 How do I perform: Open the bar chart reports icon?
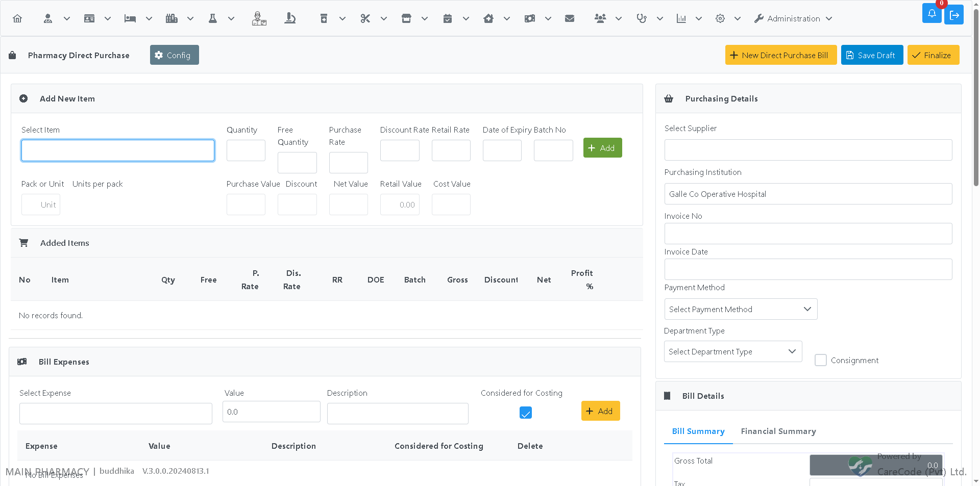point(681,18)
